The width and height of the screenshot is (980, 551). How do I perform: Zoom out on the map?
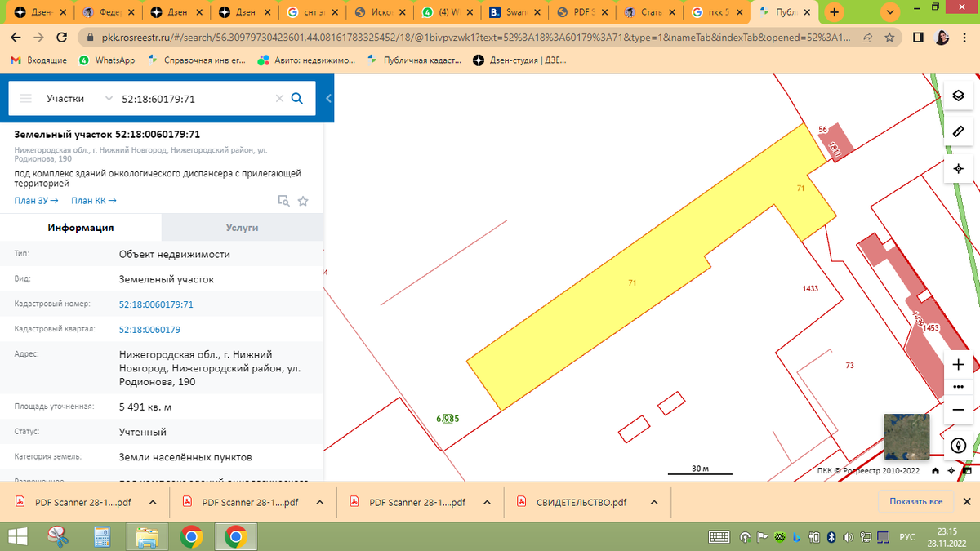click(959, 411)
